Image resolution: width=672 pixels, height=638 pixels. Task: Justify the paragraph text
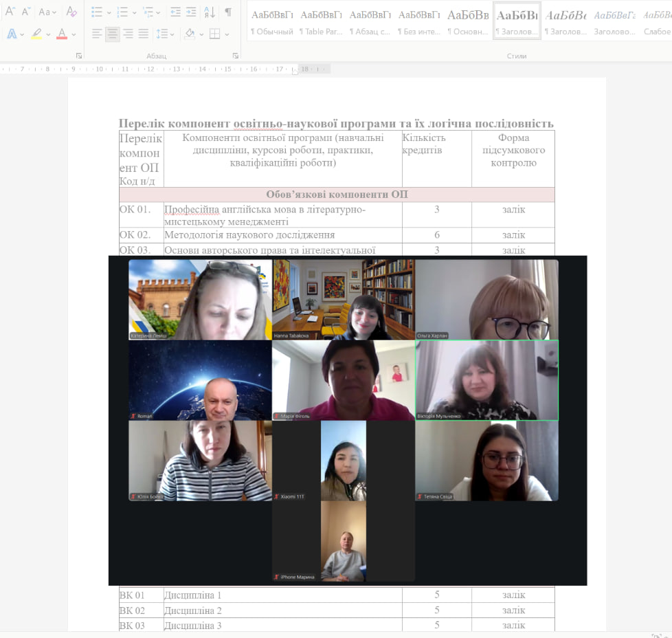(143, 34)
